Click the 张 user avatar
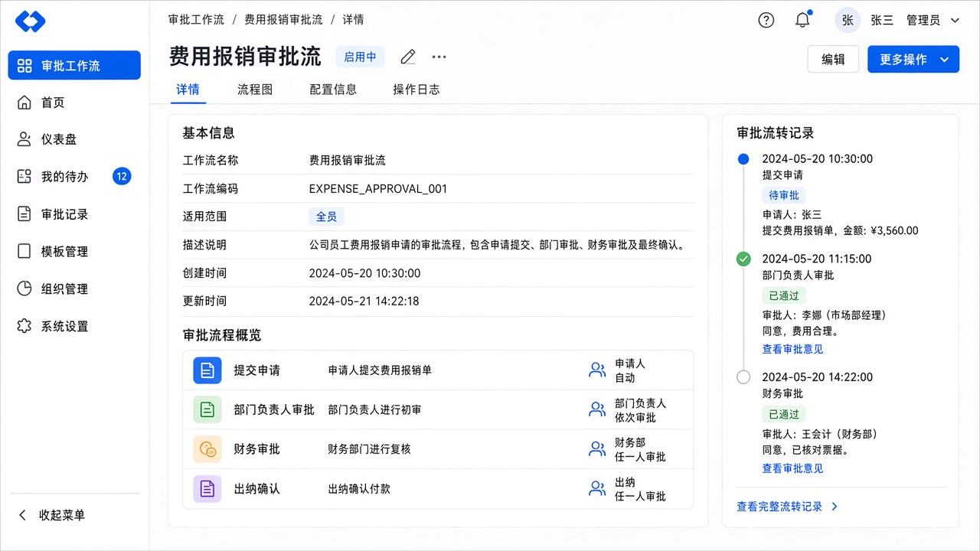Image resolution: width=980 pixels, height=551 pixels. [848, 21]
